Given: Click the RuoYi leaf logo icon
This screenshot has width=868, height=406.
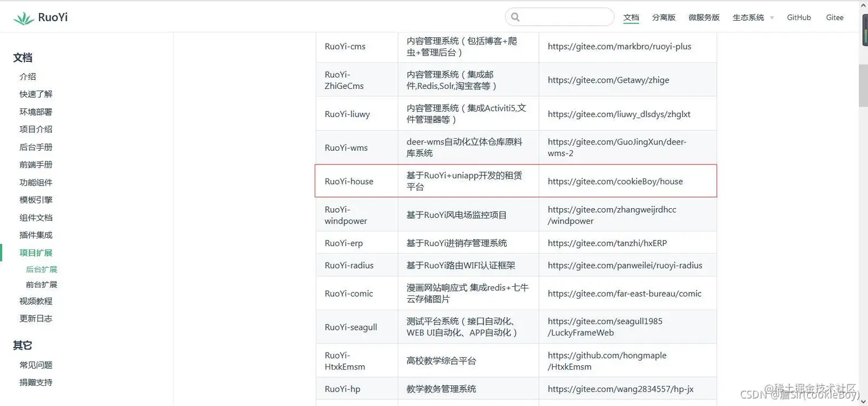Looking at the screenshot, I should tap(24, 18).
